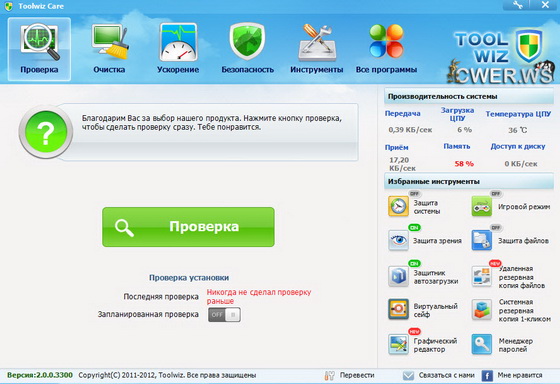
Task: Click the Защита системы label
Action: (x=426, y=207)
